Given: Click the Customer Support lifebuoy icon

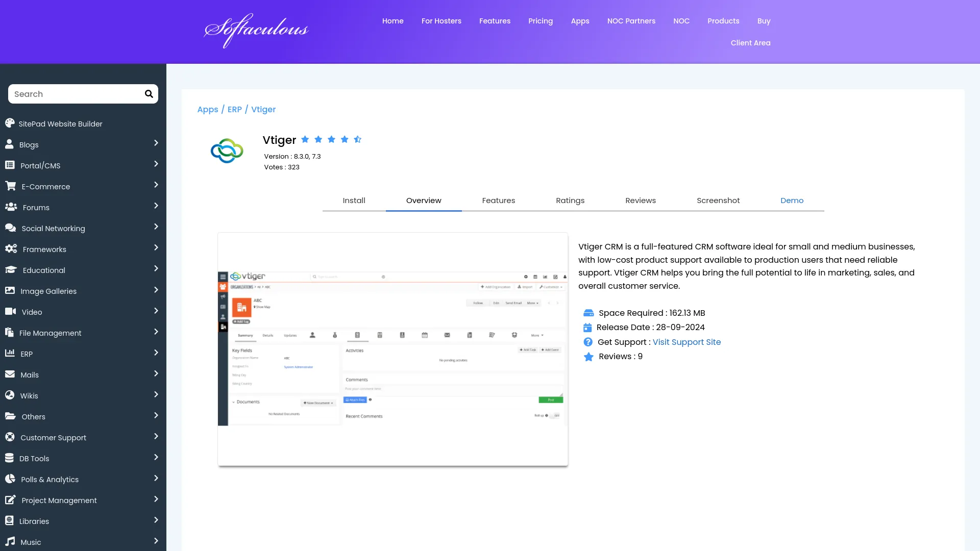Looking at the screenshot, I should pyautogui.click(x=10, y=437).
